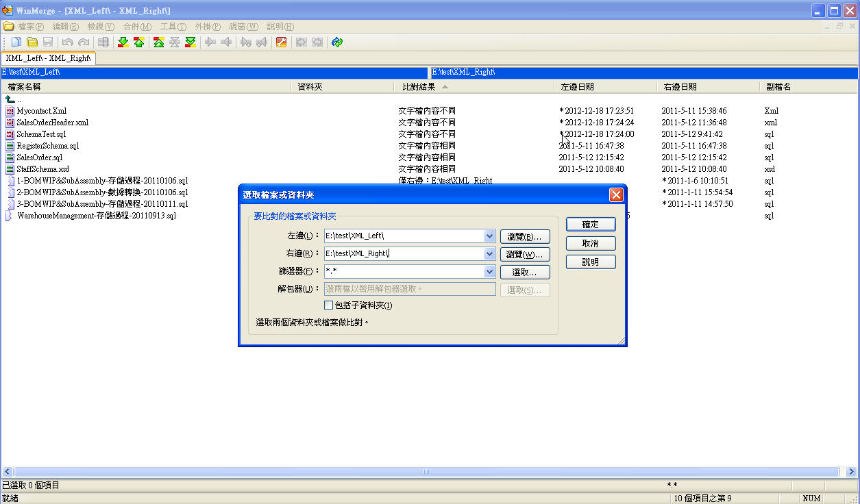Open the 工具 menu
The height and width of the screenshot is (504, 860).
pos(173,27)
